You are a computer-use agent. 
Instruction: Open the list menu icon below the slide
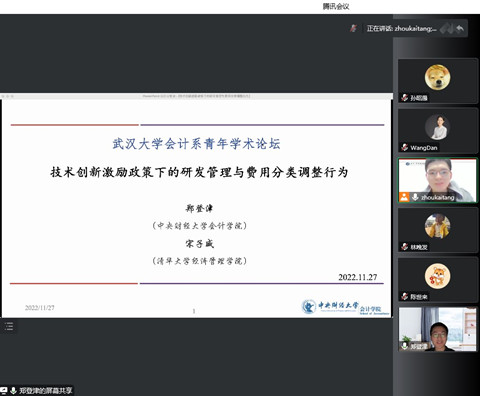[x=9, y=326]
